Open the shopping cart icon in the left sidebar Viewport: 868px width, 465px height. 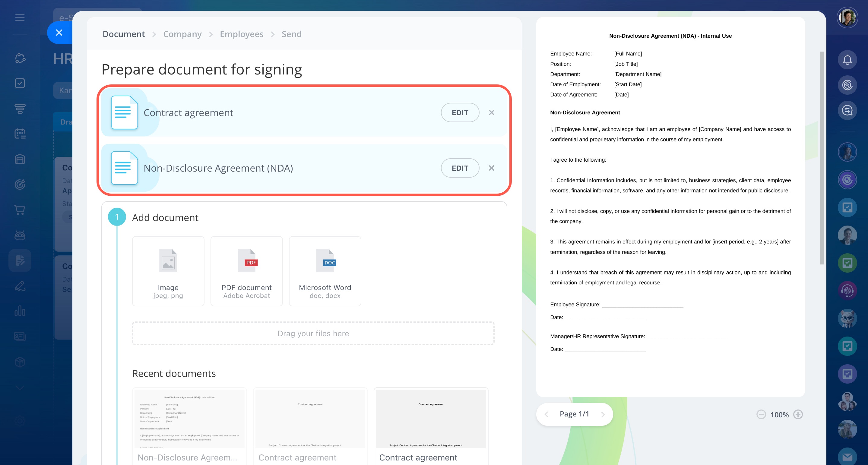(x=20, y=210)
